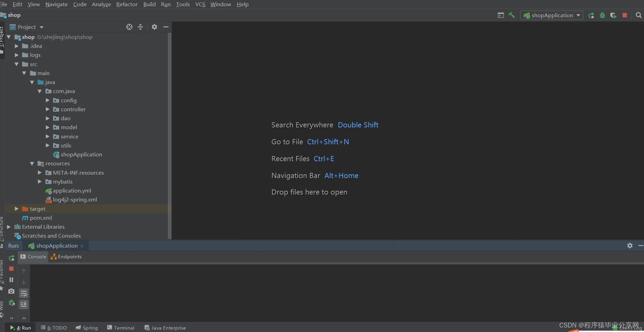644x332 pixels.
Task: Start debugging with the green bug icon
Action: click(x=602, y=15)
